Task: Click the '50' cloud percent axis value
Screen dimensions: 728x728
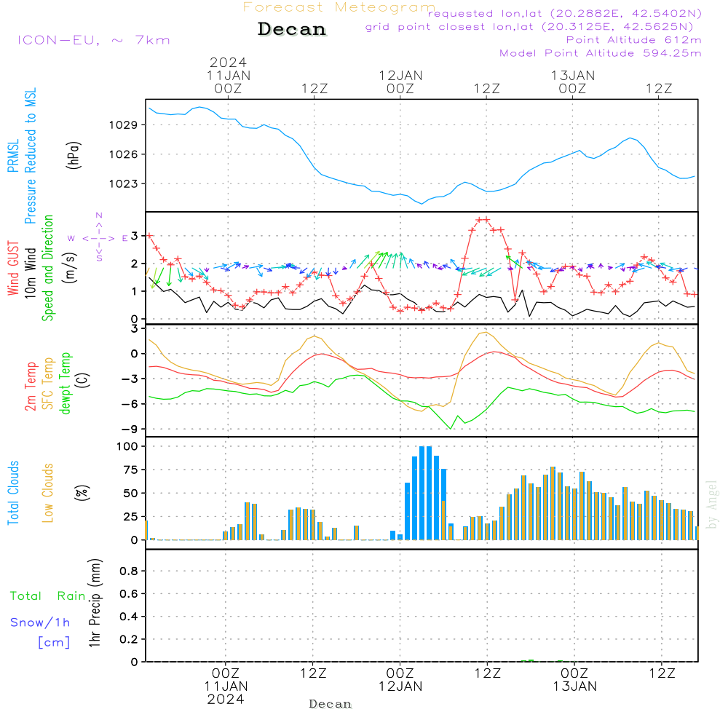Action: tap(131, 494)
